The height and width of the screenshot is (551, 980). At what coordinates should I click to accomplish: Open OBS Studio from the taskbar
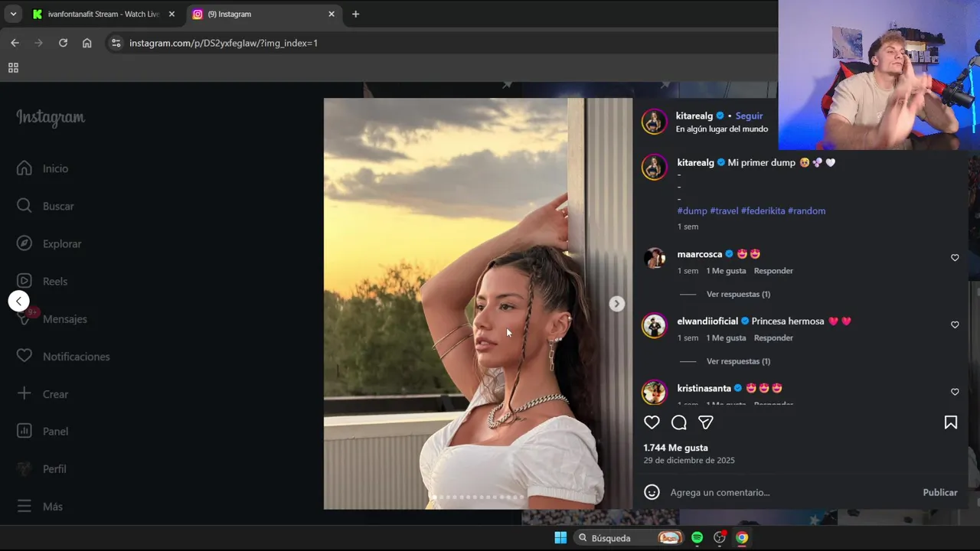pyautogui.click(x=720, y=537)
